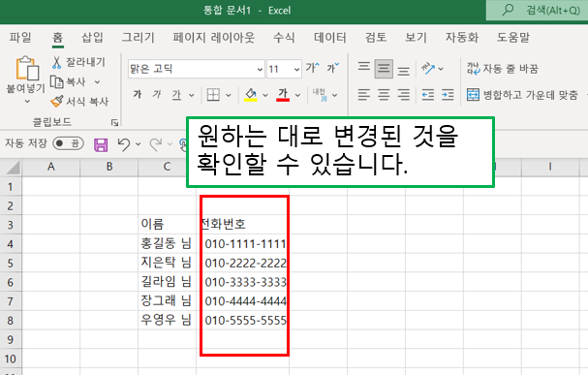Click the borders icon
588x375 pixels.
213,95
